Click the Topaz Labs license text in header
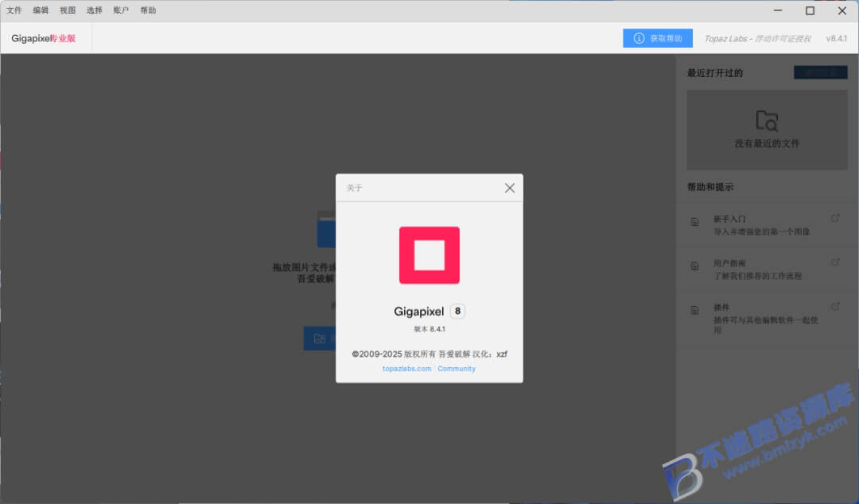This screenshot has width=859, height=504. (x=758, y=38)
